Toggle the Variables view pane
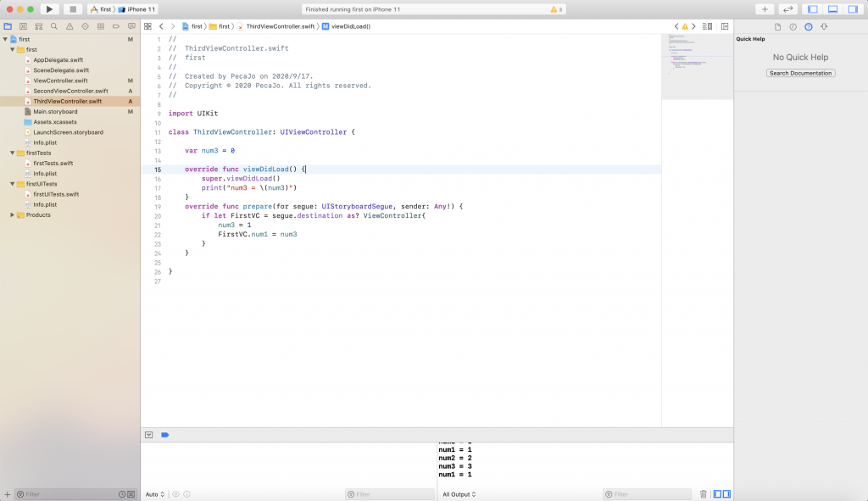This screenshot has height=501, width=868. [x=717, y=494]
